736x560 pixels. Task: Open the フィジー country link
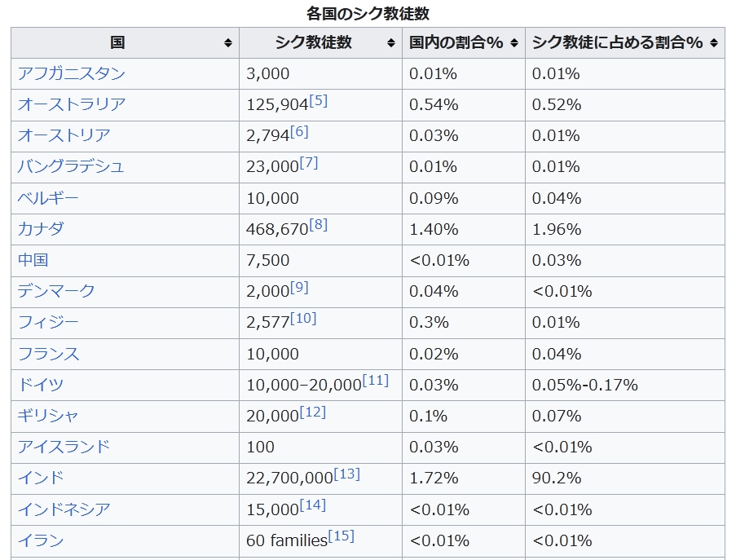point(49,323)
